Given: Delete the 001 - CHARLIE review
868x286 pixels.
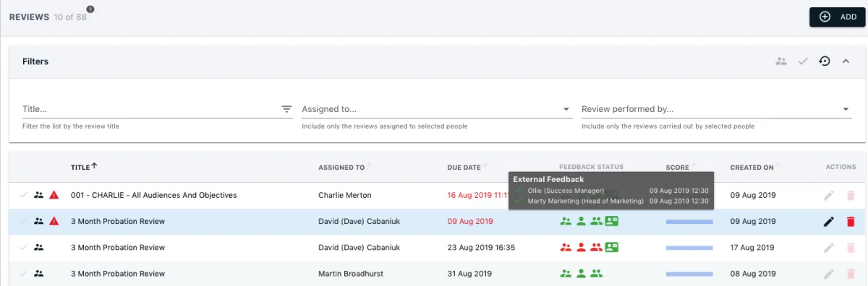Looking at the screenshot, I should [x=850, y=195].
